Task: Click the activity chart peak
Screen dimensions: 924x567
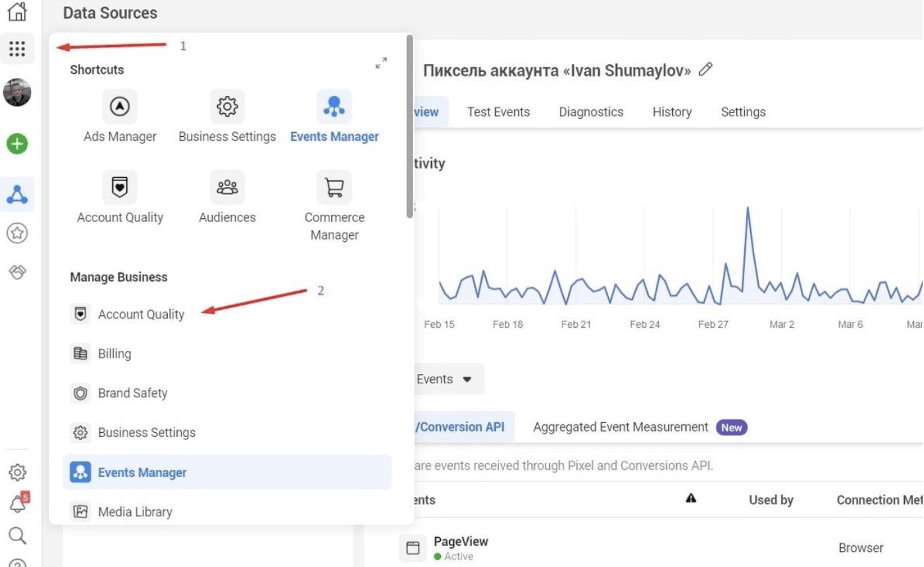Action: [748, 209]
